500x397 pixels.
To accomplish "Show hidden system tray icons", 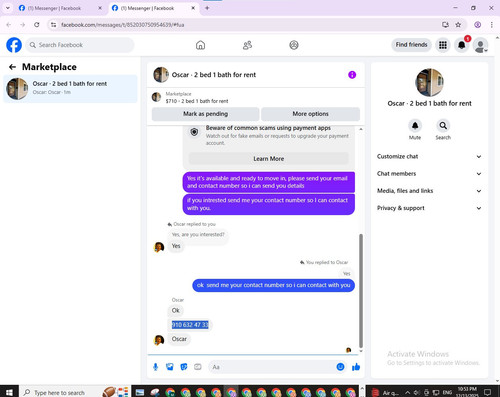I will 407,392.
